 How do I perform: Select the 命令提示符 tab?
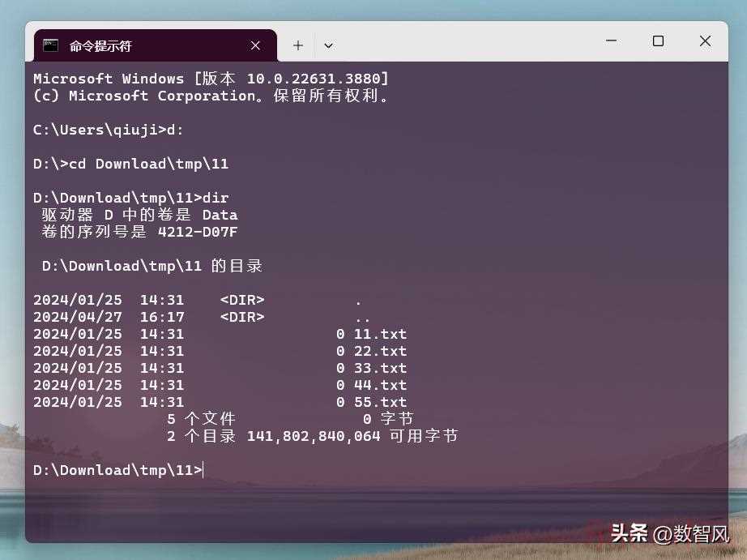[x=156, y=45]
